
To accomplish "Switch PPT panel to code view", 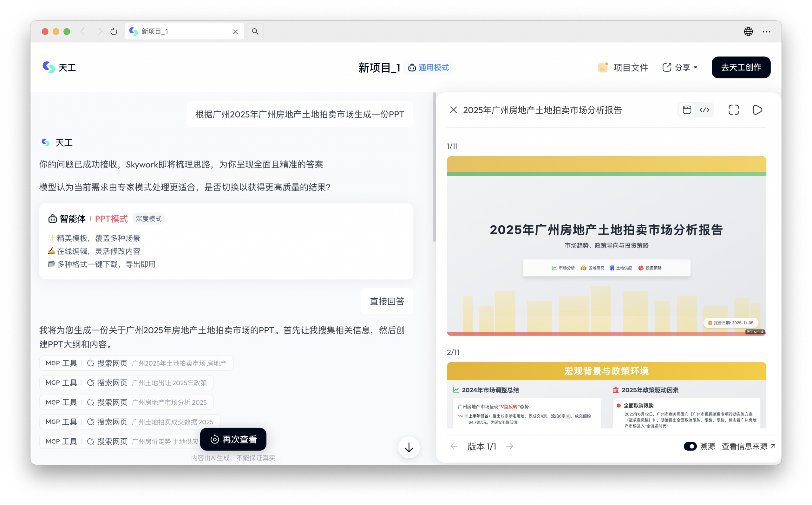I will (704, 110).
